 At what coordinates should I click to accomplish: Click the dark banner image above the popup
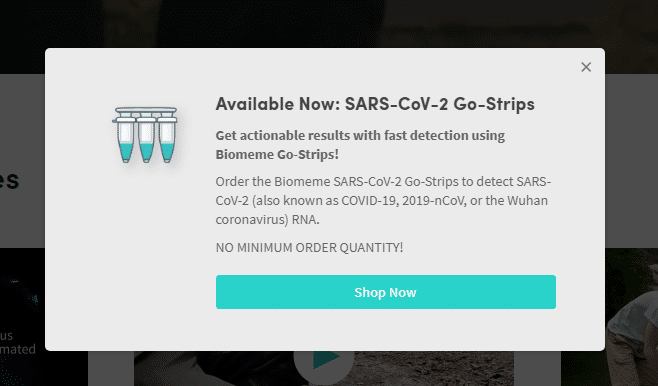(x=329, y=23)
